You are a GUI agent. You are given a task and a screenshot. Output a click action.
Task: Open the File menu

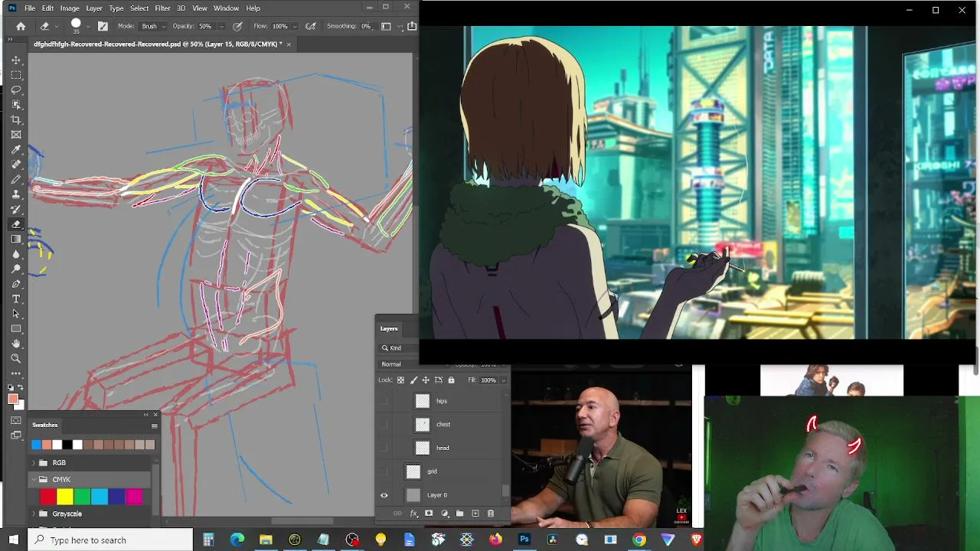(29, 8)
